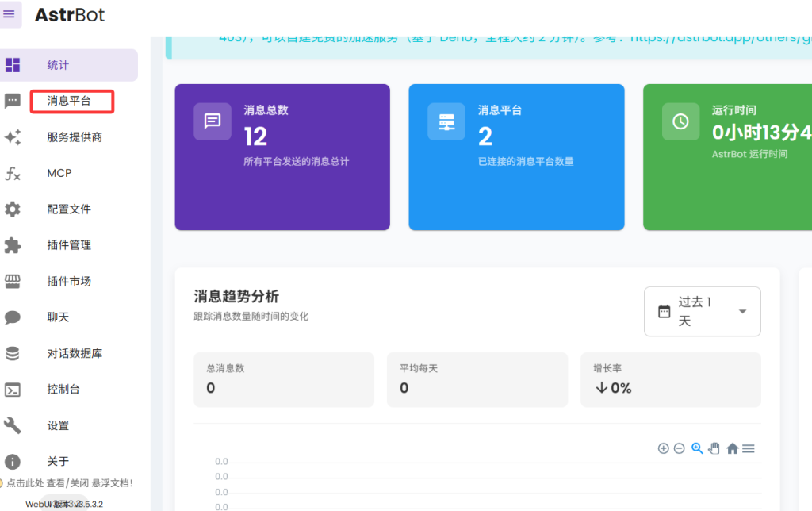Click the 插件市场 store icon

tap(13, 281)
